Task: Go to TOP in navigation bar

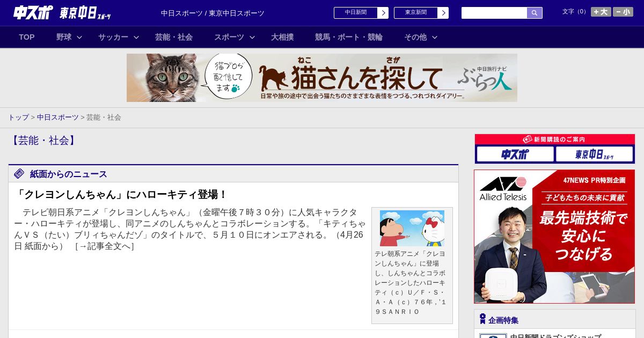Action: [x=27, y=37]
